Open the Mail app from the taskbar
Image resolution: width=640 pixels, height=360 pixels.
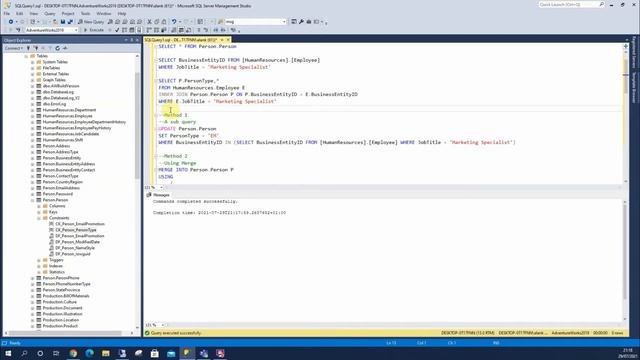click(171, 353)
